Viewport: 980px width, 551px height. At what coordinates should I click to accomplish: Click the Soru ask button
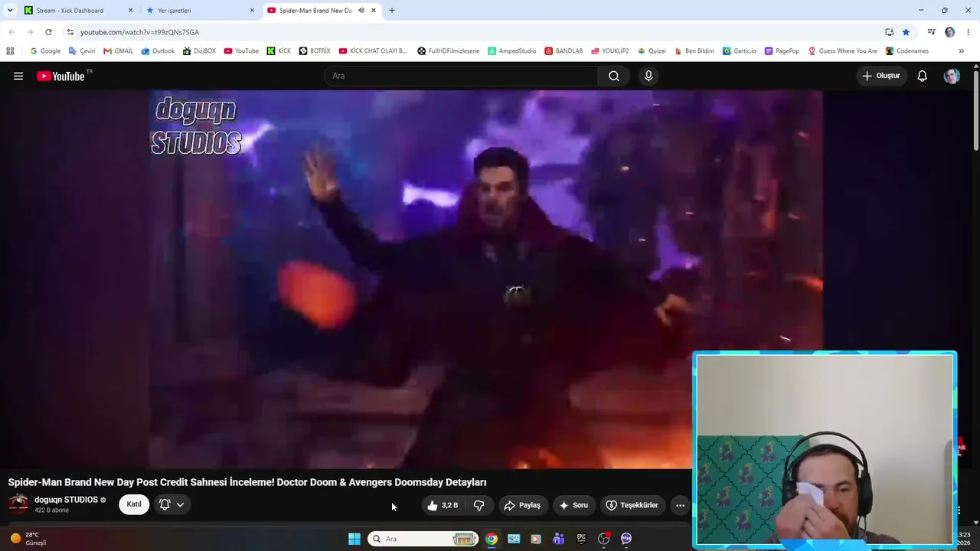(573, 505)
